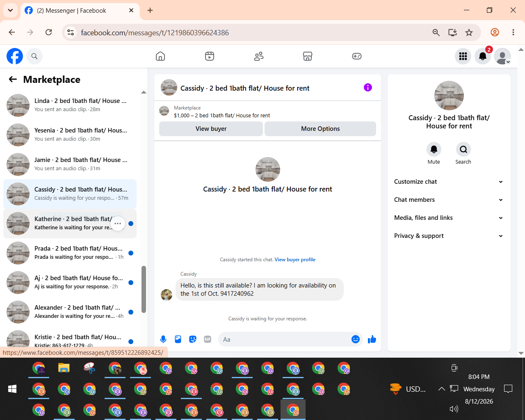
Task: Go back from Marketplace chats
Action: (13, 79)
